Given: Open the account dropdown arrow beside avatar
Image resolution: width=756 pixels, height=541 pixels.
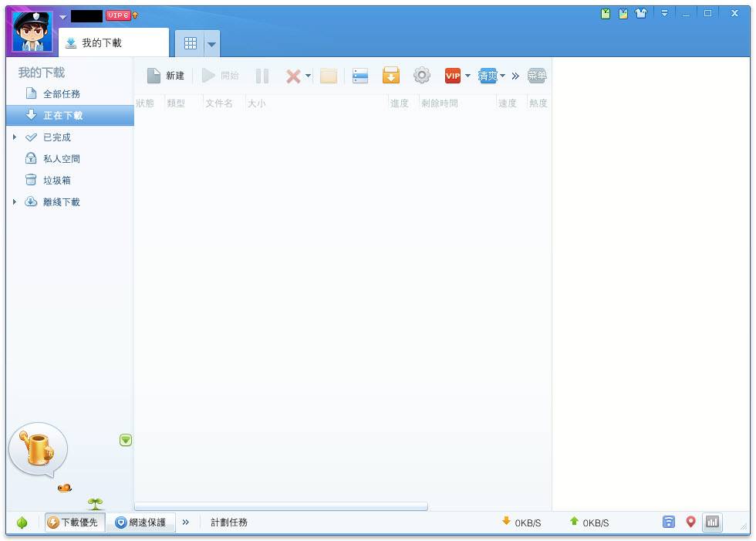Looking at the screenshot, I should pyautogui.click(x=63, y=17).
